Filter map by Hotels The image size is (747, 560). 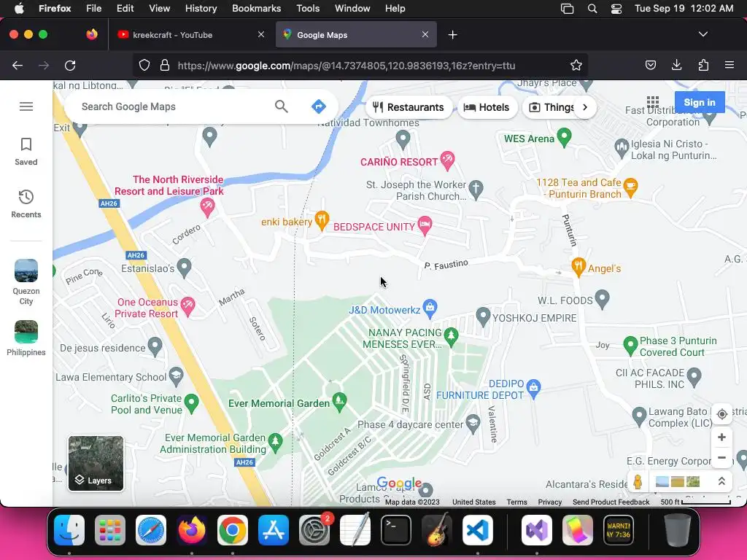487,107
